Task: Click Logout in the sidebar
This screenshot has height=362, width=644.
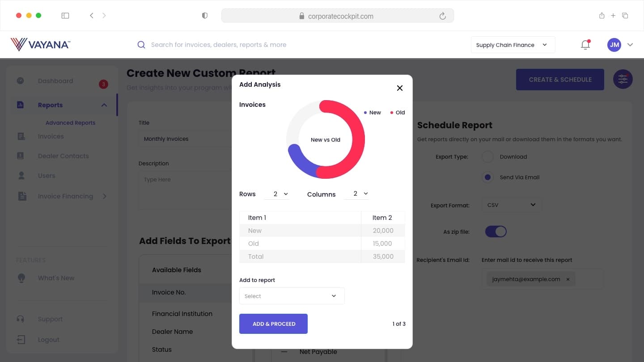Action: pos(49,340)
